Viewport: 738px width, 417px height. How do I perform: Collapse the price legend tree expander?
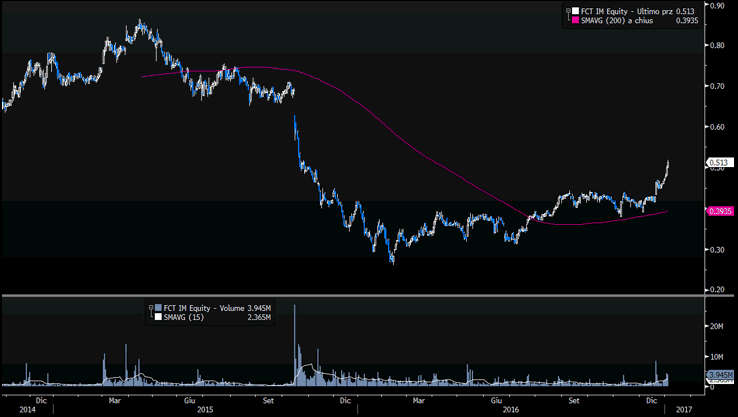tap(567, 11)
